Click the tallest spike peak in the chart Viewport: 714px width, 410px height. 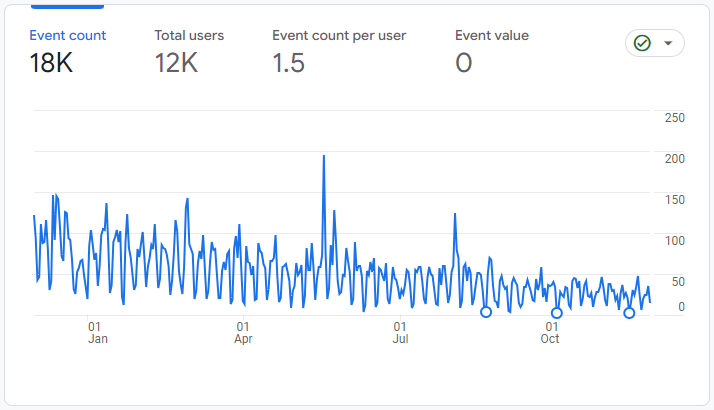[324, 156]
